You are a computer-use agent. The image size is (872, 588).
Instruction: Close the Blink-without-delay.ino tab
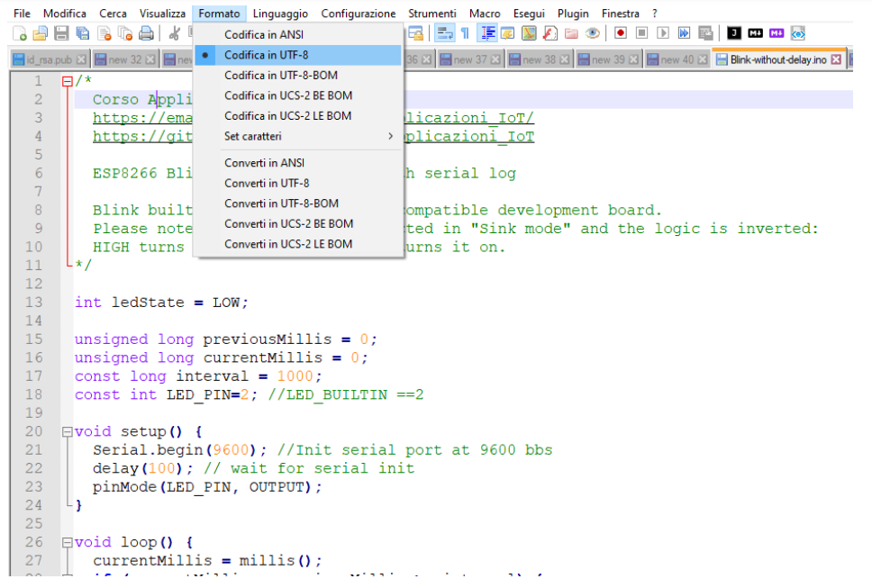(x=836, y=59)
